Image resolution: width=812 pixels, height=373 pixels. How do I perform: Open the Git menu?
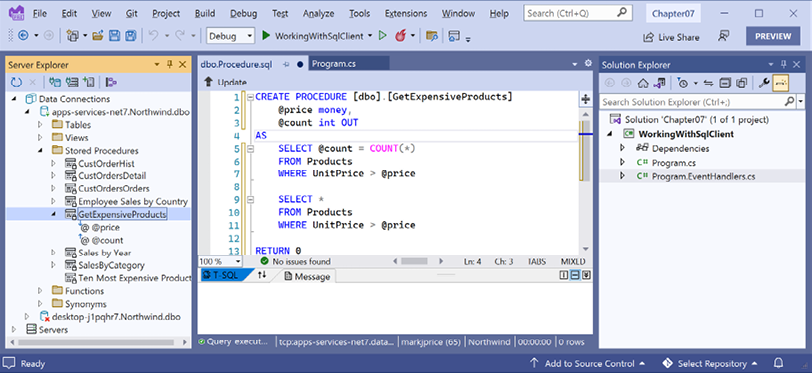click(132, 13)
